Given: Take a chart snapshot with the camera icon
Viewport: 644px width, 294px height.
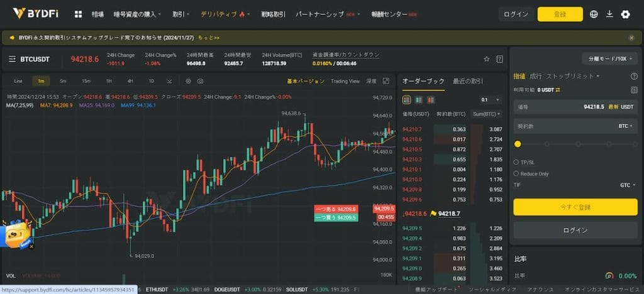Looking at the screenshot, I should coord(200,81).
